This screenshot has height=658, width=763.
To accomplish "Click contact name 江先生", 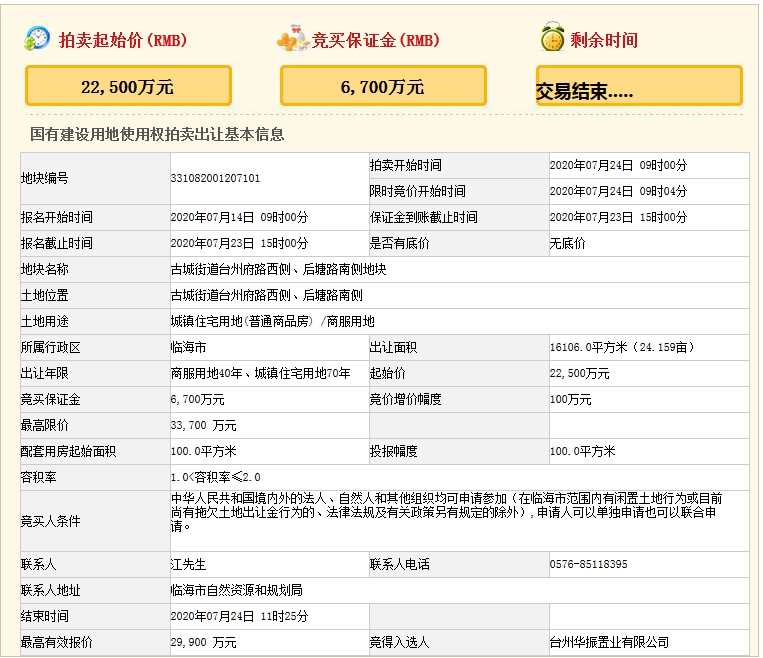I will point(188,565).
